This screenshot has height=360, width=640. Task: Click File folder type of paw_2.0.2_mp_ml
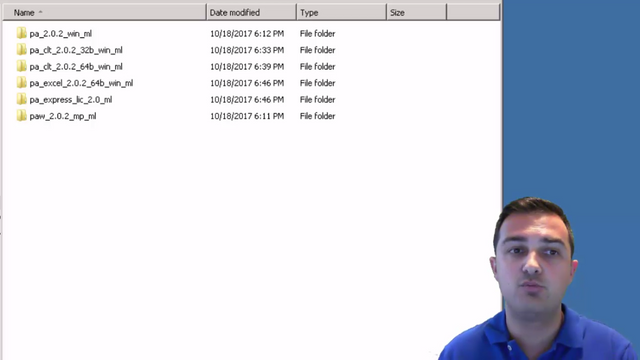pos(318,116)
